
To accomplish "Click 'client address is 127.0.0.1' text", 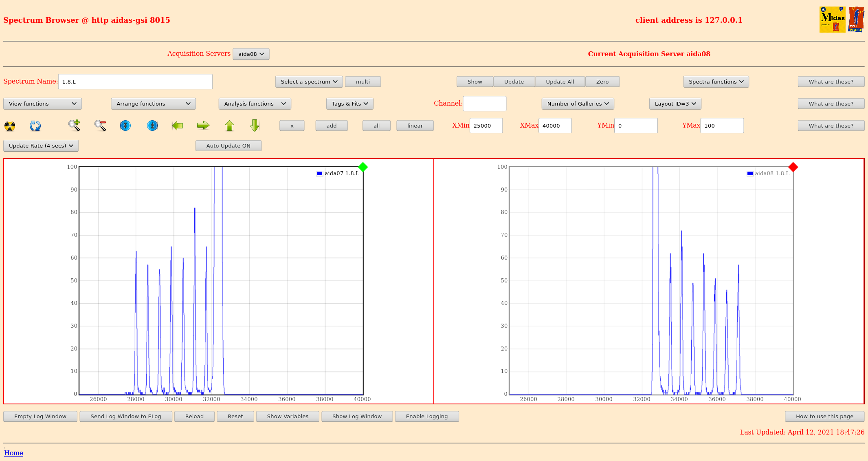I will 689,20.
